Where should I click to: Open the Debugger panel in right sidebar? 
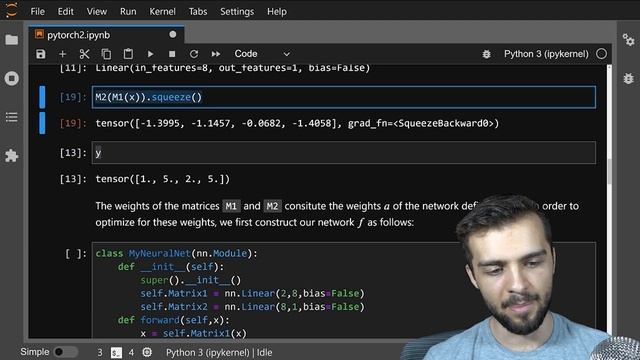pos(628,78)
